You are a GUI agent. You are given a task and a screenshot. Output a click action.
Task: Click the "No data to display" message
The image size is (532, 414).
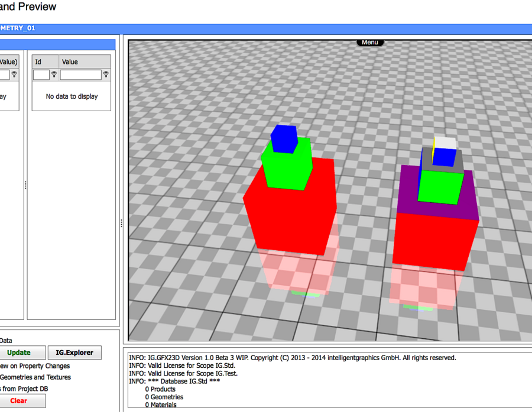click(72, 96)
